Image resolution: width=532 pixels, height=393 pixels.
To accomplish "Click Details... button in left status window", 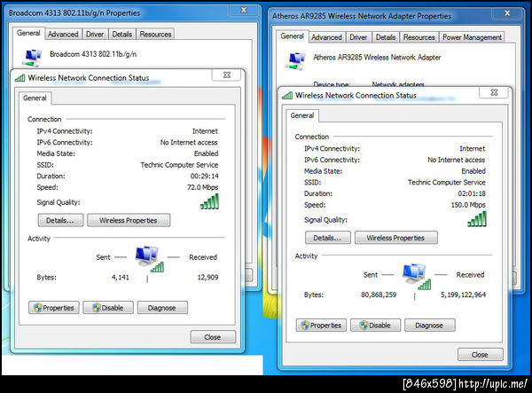I will click(60, 220).
